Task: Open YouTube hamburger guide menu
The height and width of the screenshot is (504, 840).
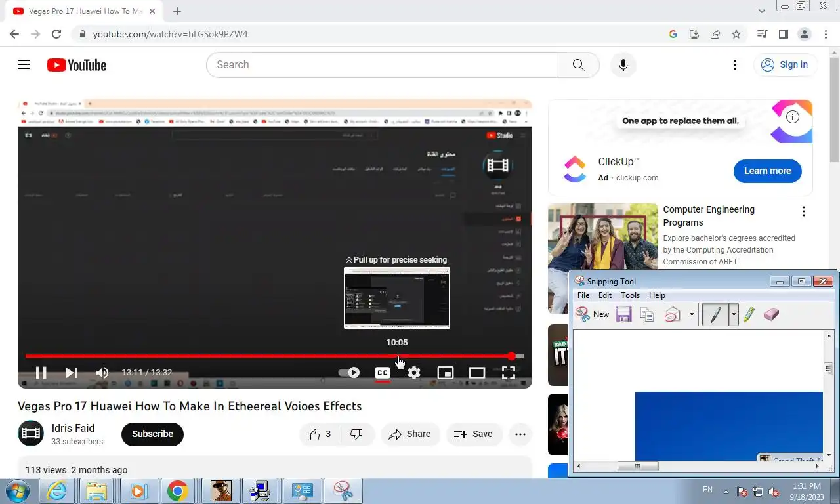Action: [24, 65]
